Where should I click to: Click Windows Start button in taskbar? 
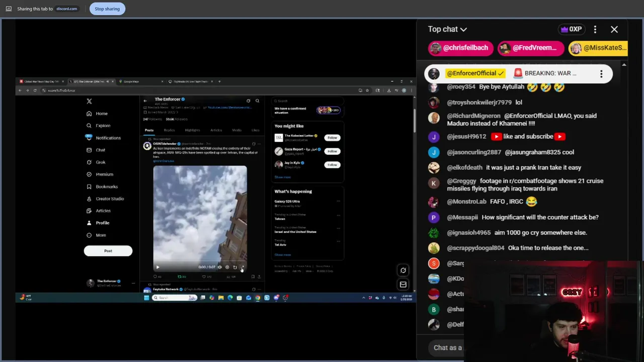click(x=146, y=298)
